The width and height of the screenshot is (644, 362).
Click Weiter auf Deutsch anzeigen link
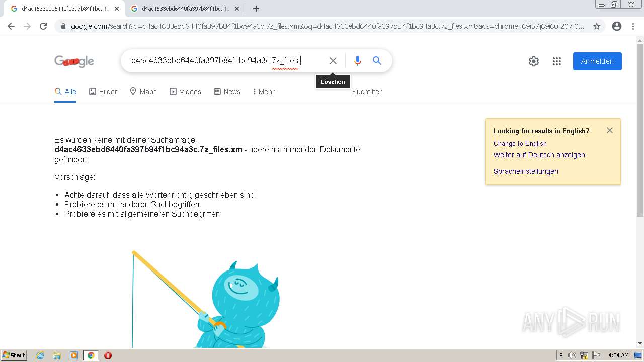click(539, 155)
